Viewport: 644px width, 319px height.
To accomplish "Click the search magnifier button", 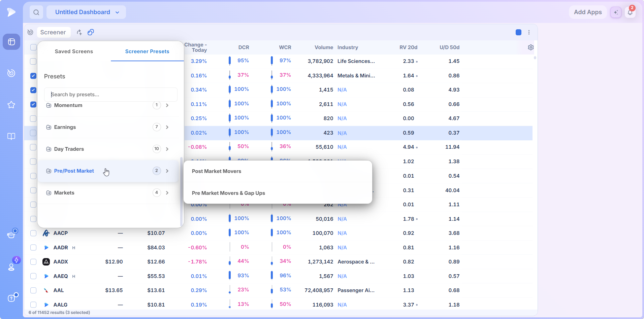I will pyautogui.click(x=36, y=12).
